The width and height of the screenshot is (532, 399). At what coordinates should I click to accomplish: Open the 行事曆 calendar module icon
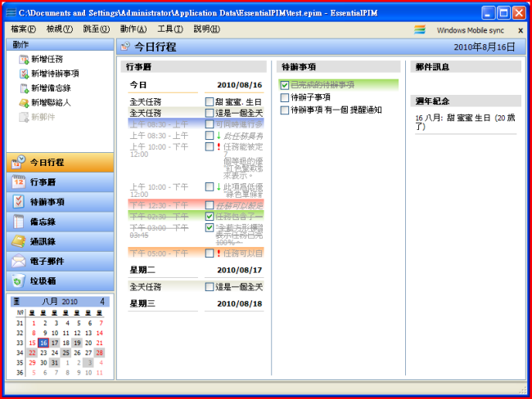coord(18,182)
